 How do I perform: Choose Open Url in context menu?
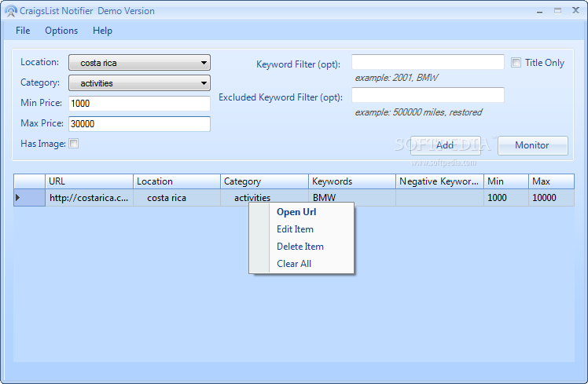302,212
